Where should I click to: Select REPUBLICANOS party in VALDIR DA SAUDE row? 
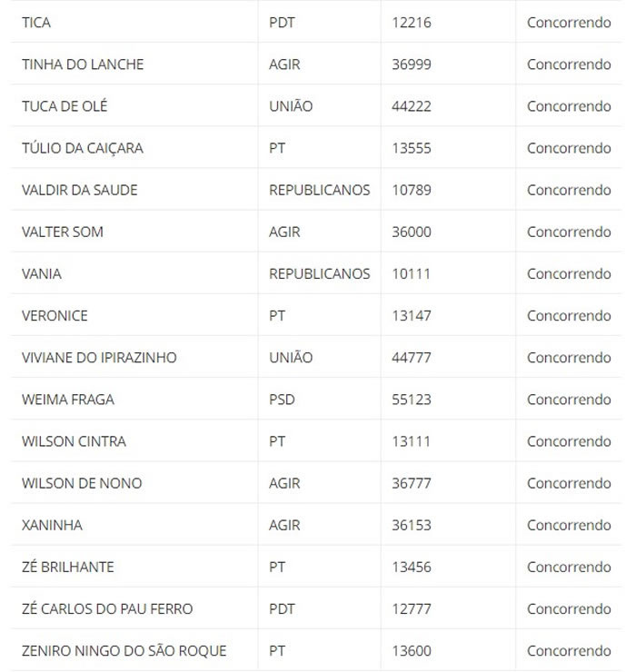click(320, 190)
